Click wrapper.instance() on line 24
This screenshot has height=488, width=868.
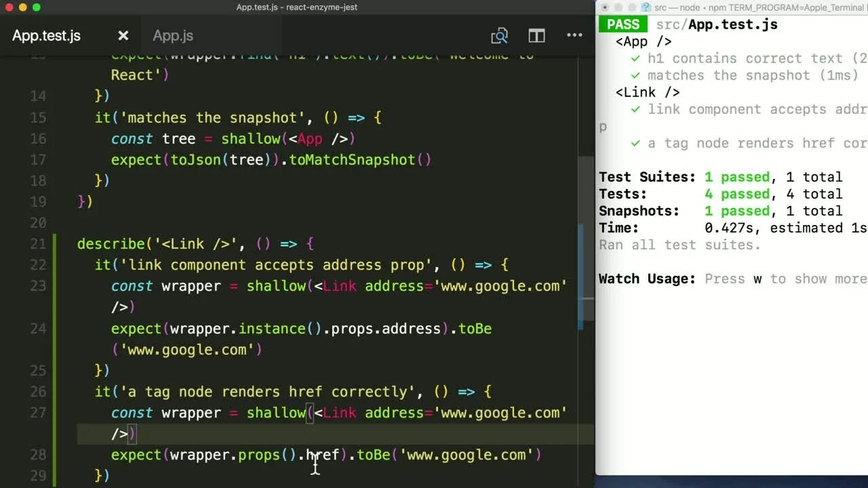[245, 329]
